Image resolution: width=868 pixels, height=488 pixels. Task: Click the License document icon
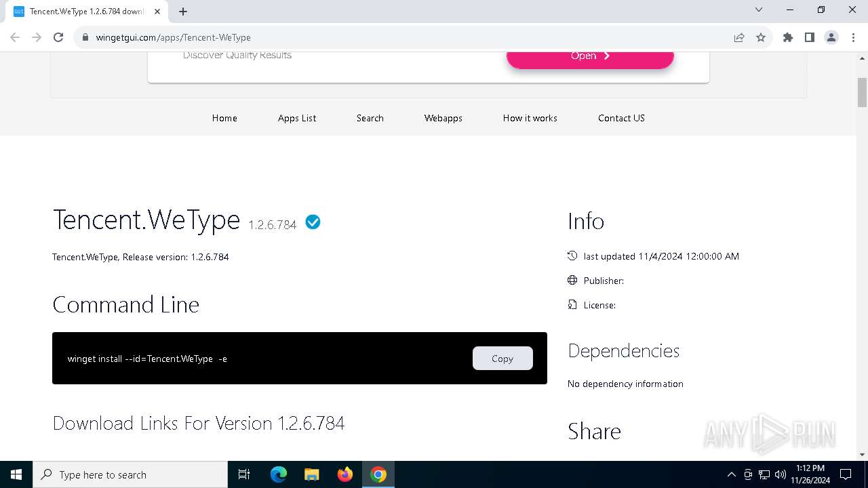pos(572,304)
